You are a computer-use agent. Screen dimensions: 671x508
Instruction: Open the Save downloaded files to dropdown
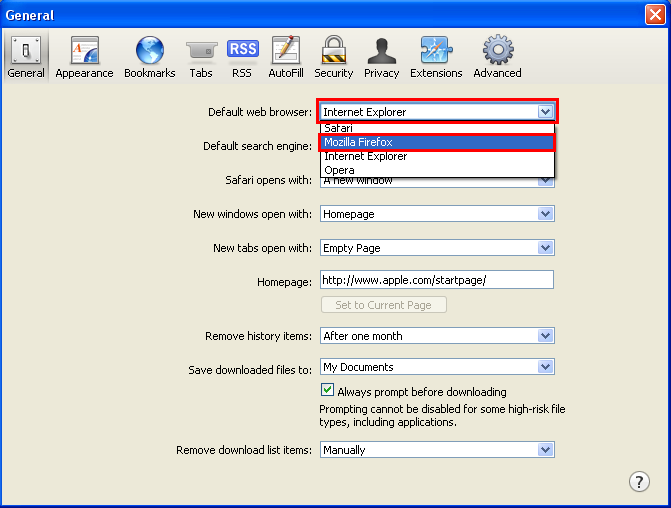point(437,367)
